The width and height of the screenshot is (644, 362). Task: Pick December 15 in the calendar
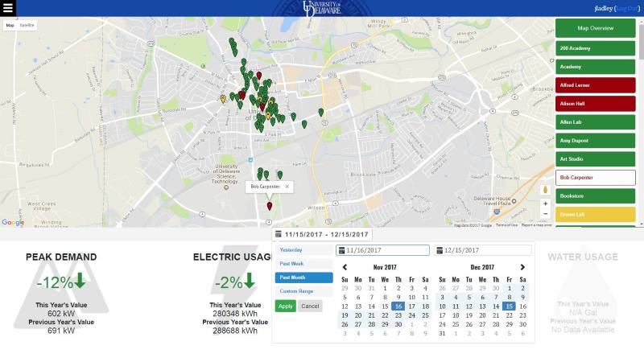(509, 306)
